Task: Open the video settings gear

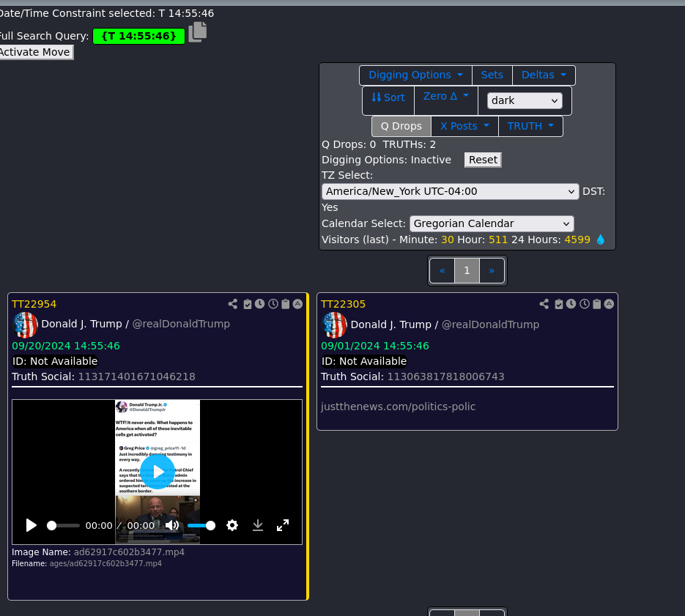Action: coord(232,525)
